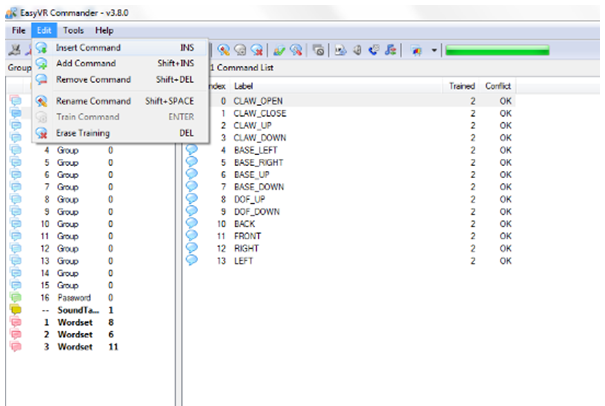Click the yellow bubble icon of SoundTable row

[16, 310]
